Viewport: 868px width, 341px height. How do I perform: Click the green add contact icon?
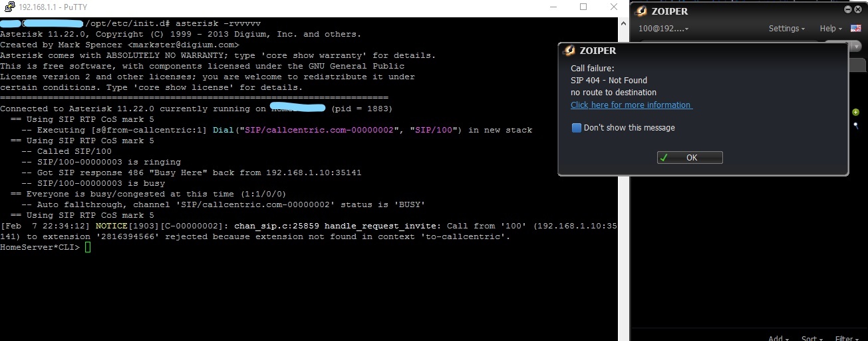(856, 112)
